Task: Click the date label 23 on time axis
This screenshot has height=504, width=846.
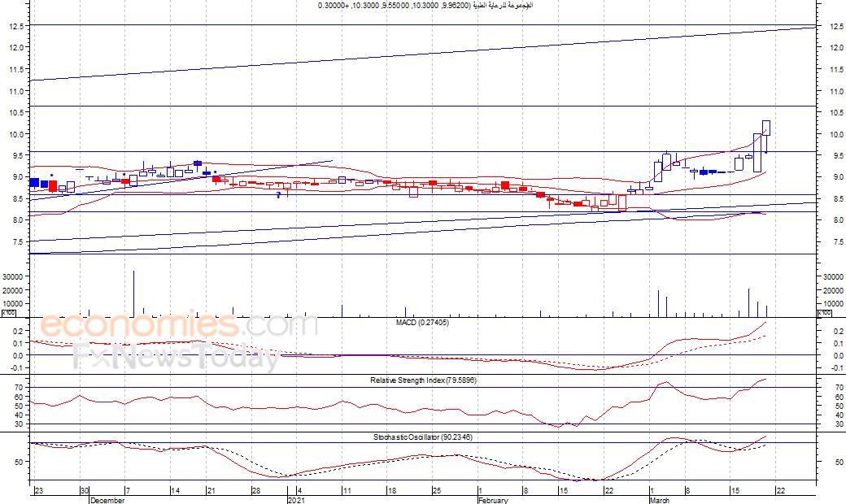Action: (39, 490)
